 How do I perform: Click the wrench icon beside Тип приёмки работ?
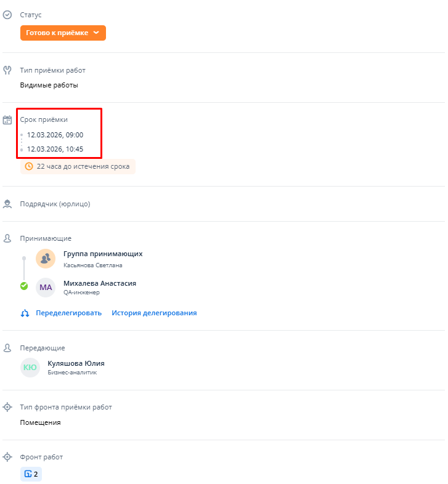[7, 70]
